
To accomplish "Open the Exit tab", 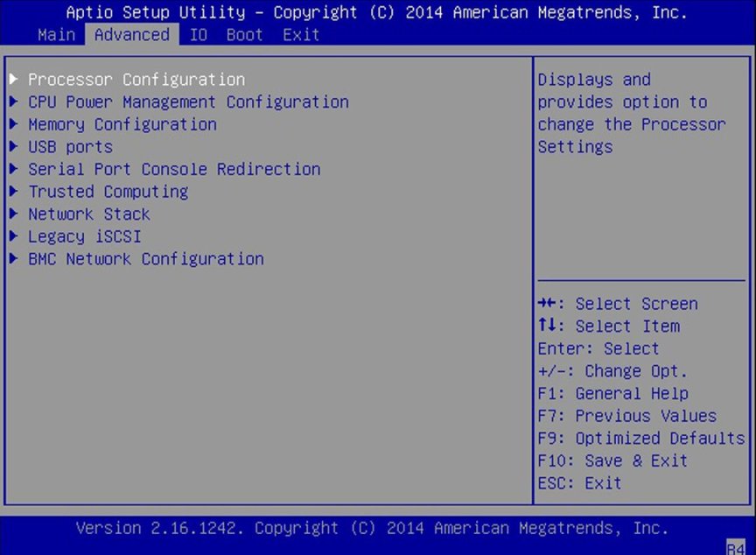I will [x=301, y=35].
